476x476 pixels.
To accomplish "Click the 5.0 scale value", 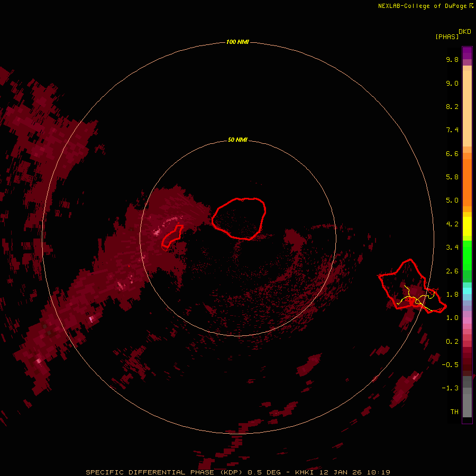I will click(452, 200).
